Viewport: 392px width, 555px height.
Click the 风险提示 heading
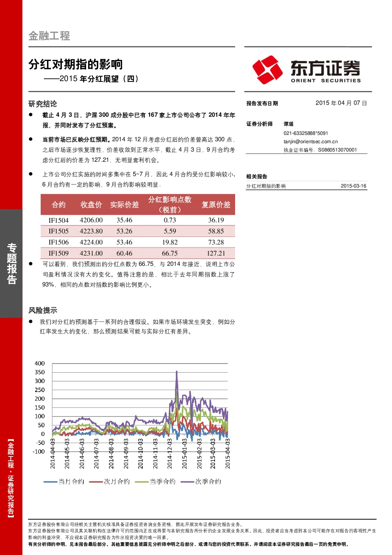tap(43, 311)
